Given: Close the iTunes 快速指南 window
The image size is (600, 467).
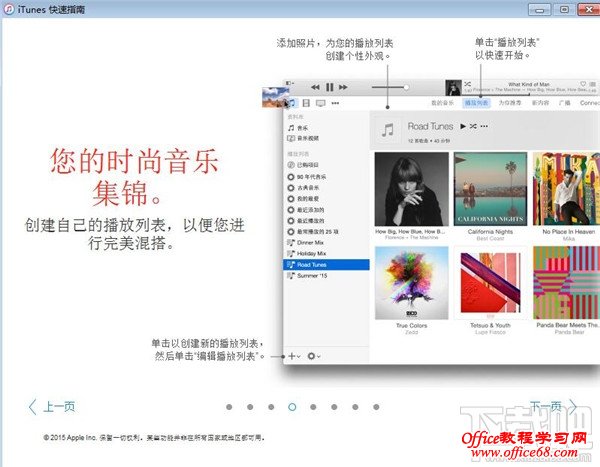Looking at the screenshot, I should pos(589,10).
